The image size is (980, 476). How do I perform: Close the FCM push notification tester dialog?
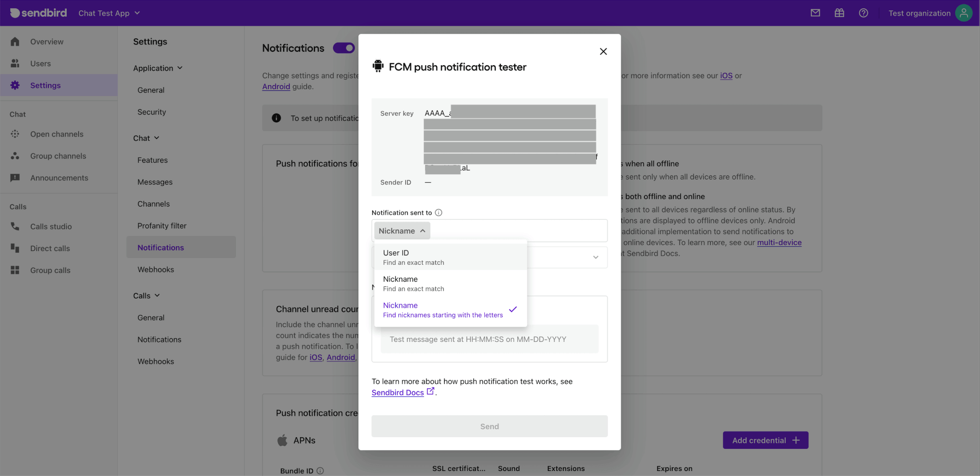point(603,52)
